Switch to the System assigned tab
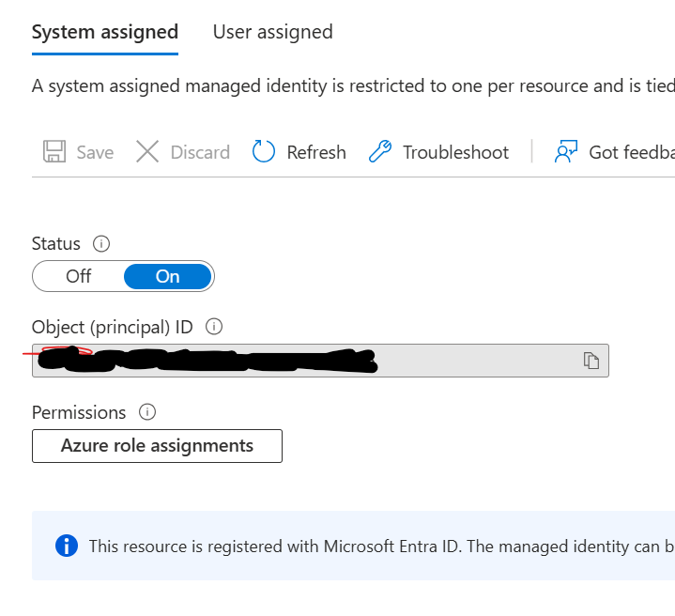Viewport: 675px width, 616px height. pyautogui.click(x=105, y=32)
